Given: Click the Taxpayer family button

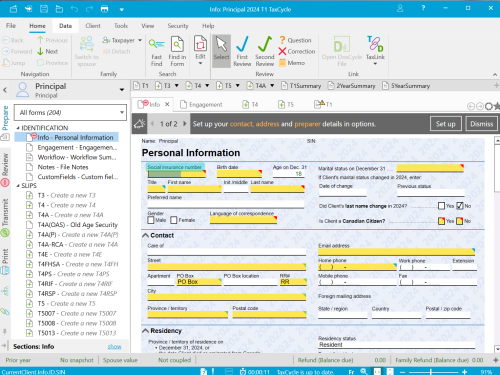Looking at the screenshot, I should (122, 40).
